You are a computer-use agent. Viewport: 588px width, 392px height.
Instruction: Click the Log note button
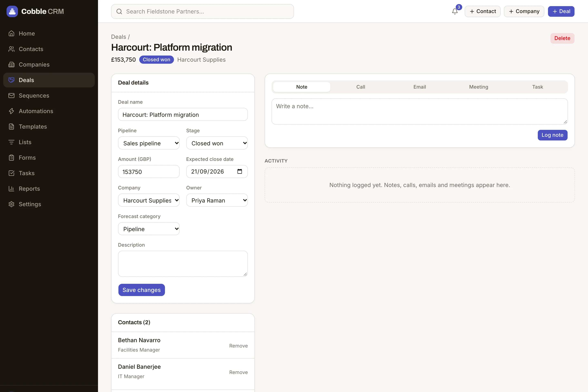[552, 135]
